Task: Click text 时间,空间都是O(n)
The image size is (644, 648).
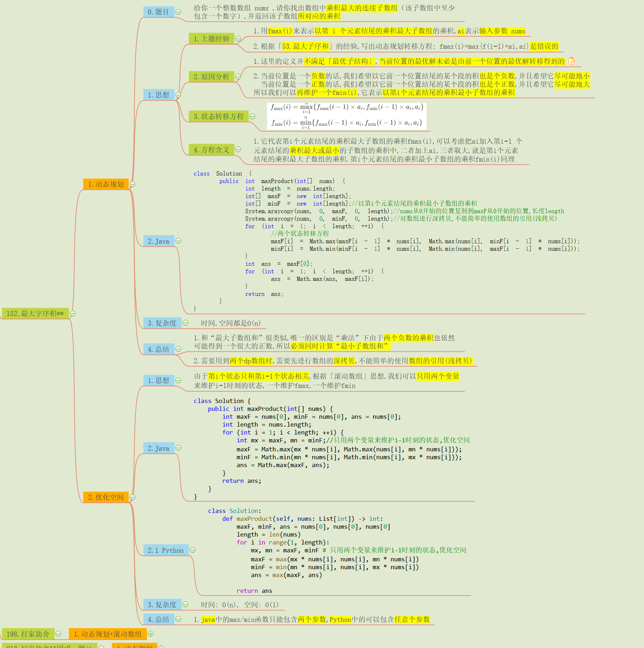Action: [x=231, y=323]
